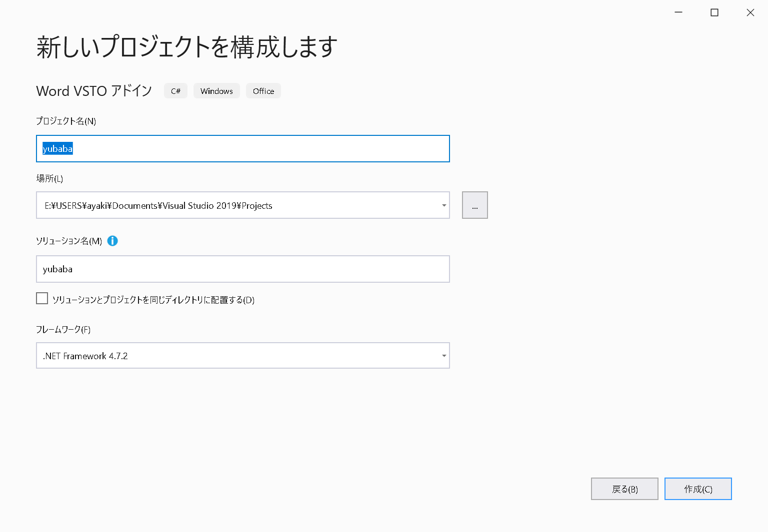Viewport: 768px width, 532px height.
Task: Enable placing solution and project in same directory
Action: 42,299
